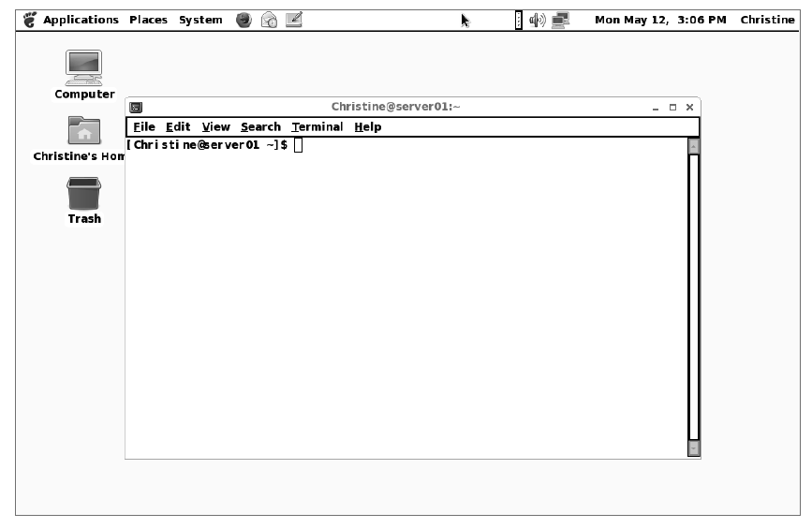This screenshot has width=812, height=528.
Task: Close the terminal window
Action: click(690, 107)
